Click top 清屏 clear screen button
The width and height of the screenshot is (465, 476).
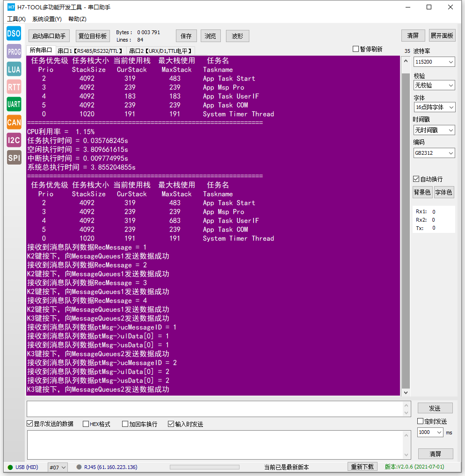pyautogui.click(x=413, y=36)
